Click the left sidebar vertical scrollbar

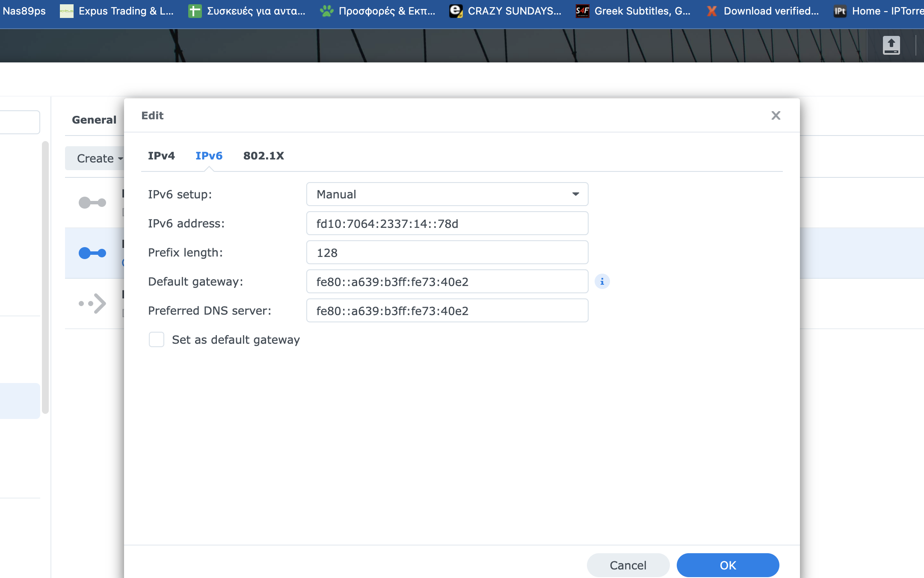click(45, 277)
